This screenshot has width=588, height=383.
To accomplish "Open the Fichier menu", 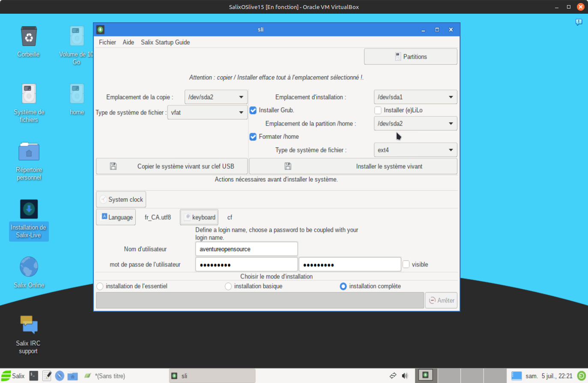I will (x=107, y=42).
